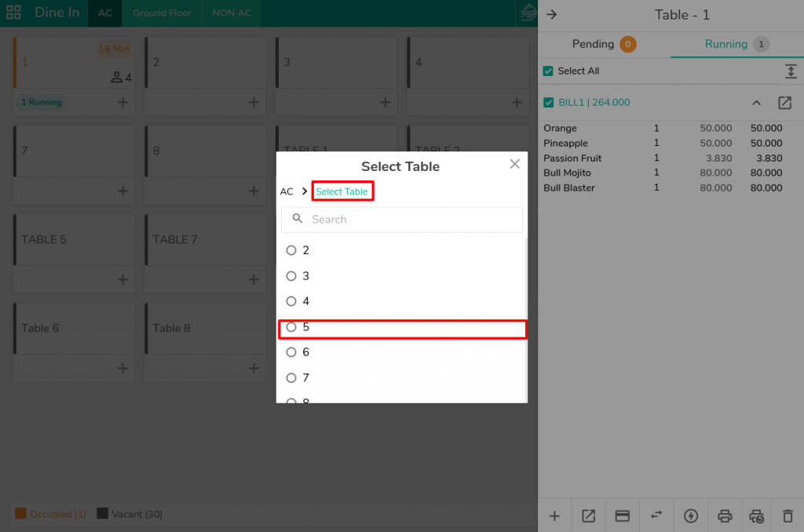Click AC breadcrumb in dialog
The image size is (804, 532).
(x=287, y=191)
